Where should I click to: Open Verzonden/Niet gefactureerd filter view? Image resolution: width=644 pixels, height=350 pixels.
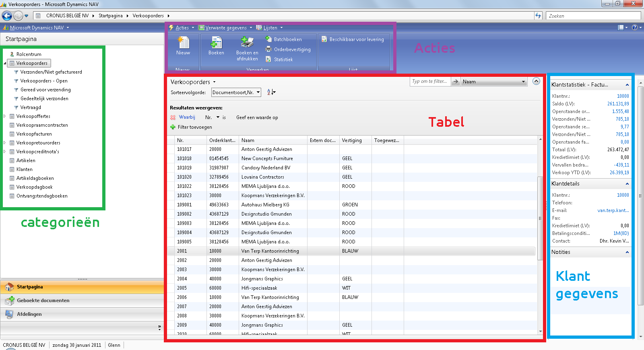(51, 72)
